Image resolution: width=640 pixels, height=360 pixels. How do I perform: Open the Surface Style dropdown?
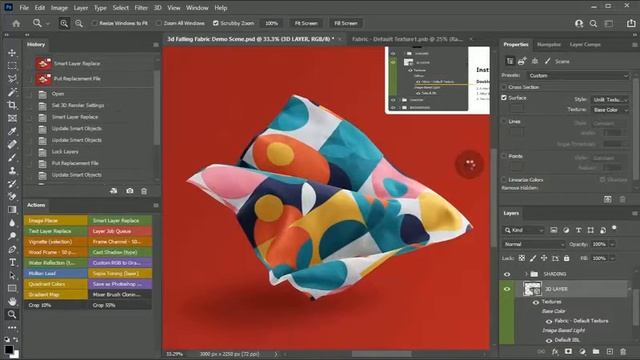610,99
